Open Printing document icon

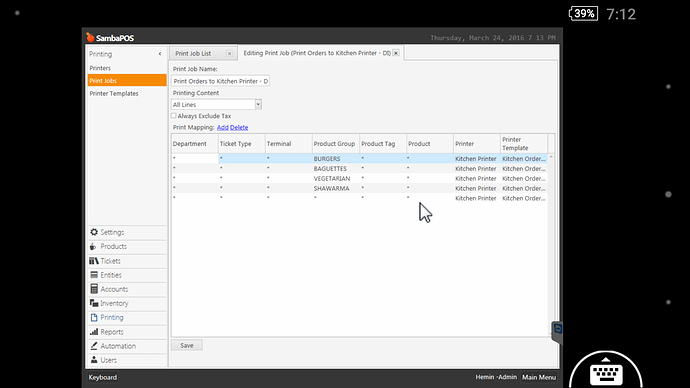pos(94,317)
